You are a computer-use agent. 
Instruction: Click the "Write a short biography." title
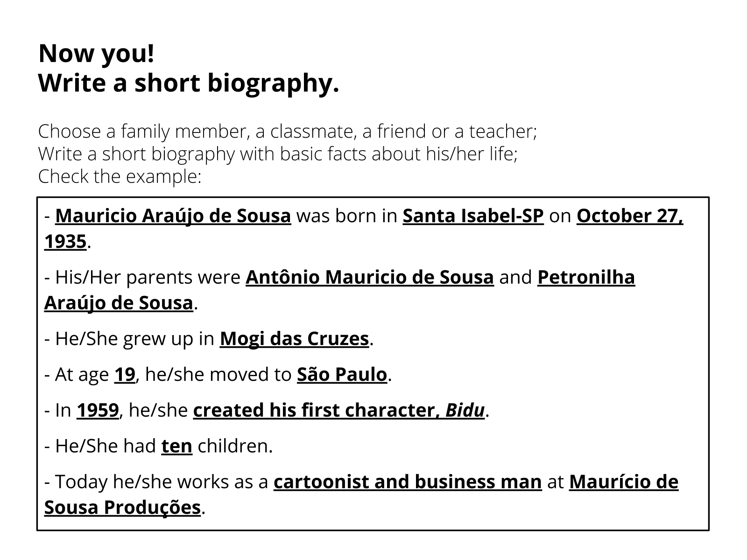(x=188, y=83)
